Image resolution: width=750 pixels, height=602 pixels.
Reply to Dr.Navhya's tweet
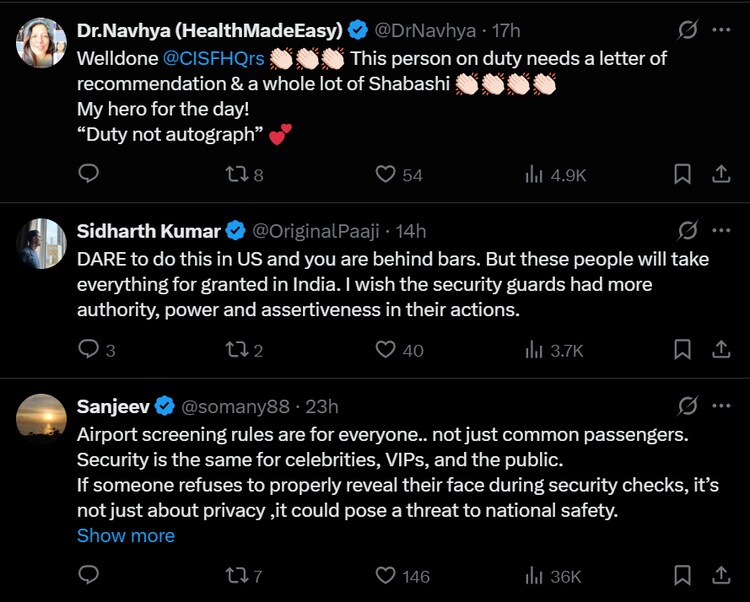(x=89, y=174)
